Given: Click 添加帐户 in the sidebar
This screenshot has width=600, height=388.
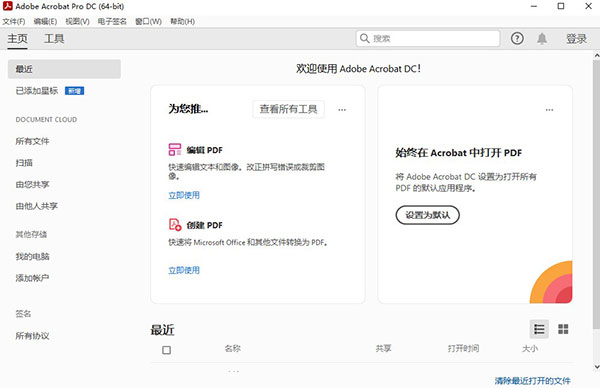Looking at the screenshot, I should click(x=32, y=278).
